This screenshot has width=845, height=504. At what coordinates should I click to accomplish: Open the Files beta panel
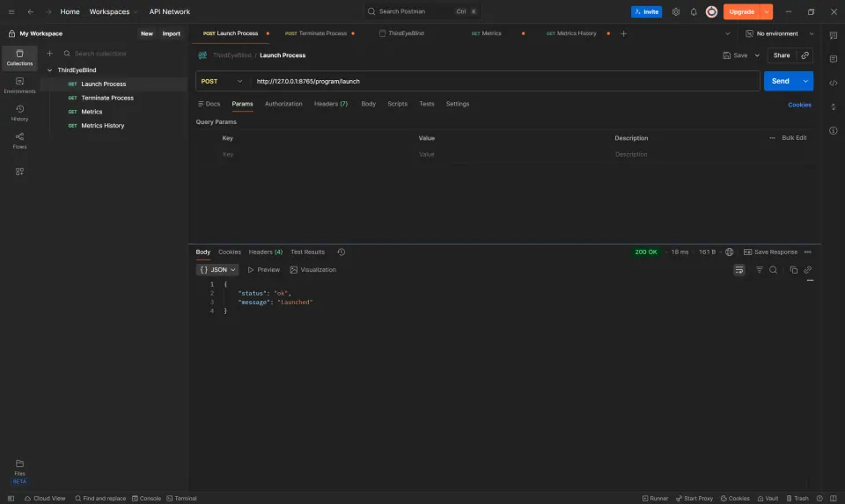(19, 471)
